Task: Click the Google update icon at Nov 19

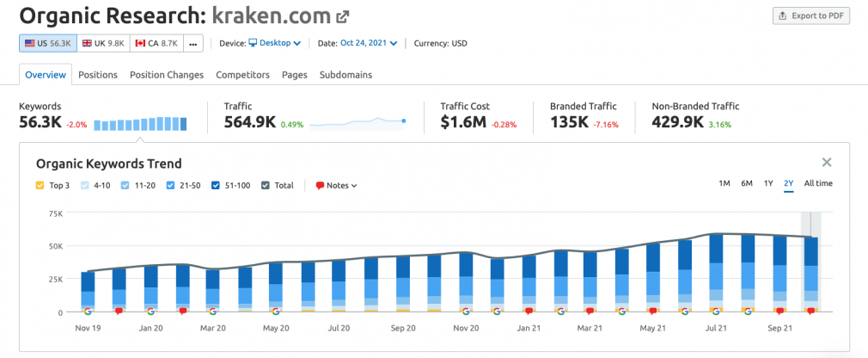Action: point(88,312)
